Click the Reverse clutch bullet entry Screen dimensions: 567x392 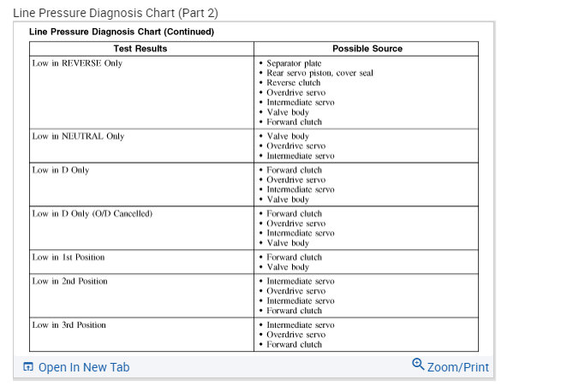(x=293, y=82)
